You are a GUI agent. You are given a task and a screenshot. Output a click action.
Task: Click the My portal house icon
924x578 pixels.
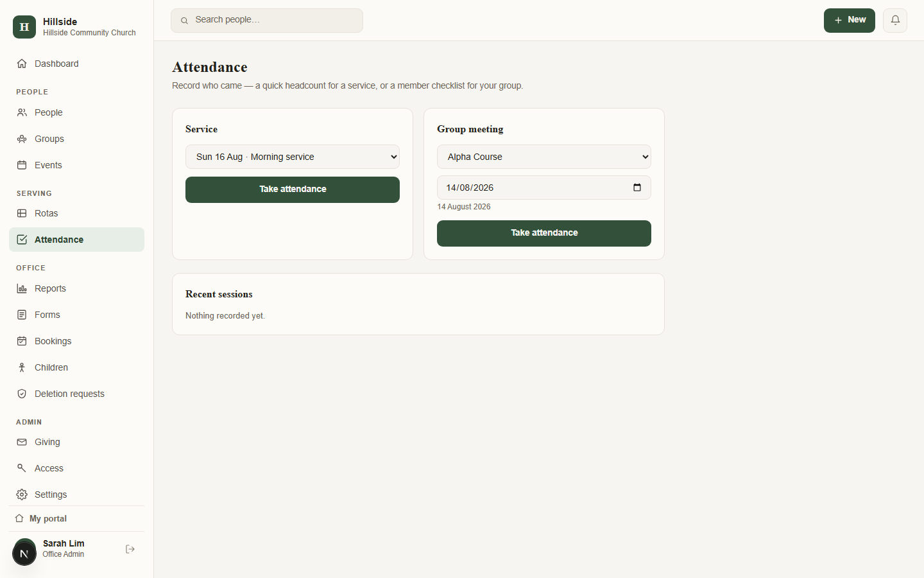click(x=19, y=518)
